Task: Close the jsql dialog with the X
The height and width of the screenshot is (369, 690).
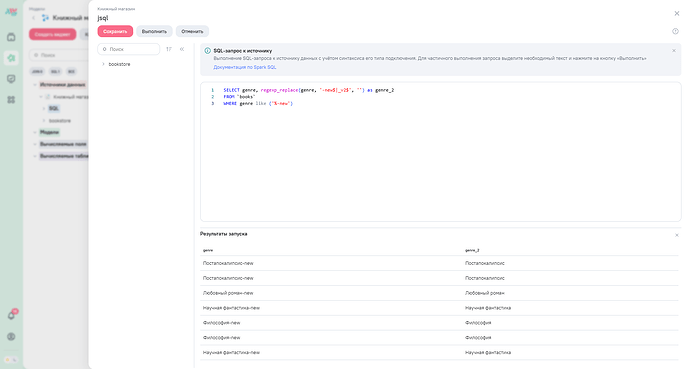Action: [677, 14]
